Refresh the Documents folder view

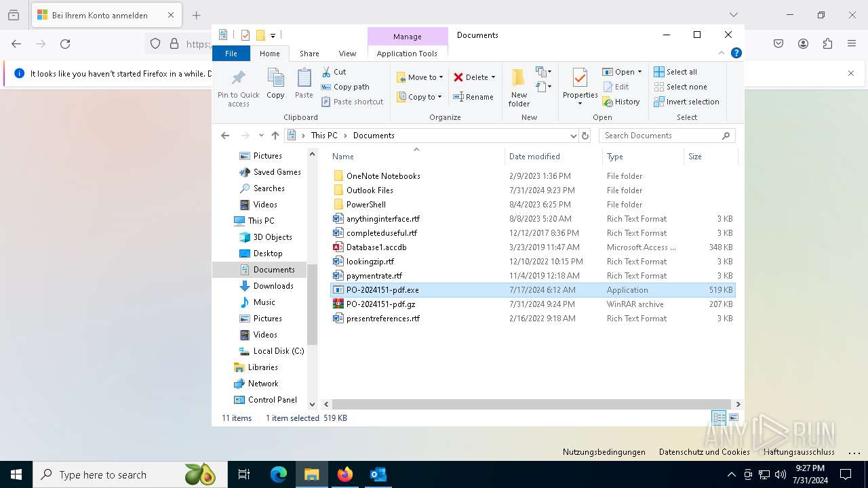586,136
